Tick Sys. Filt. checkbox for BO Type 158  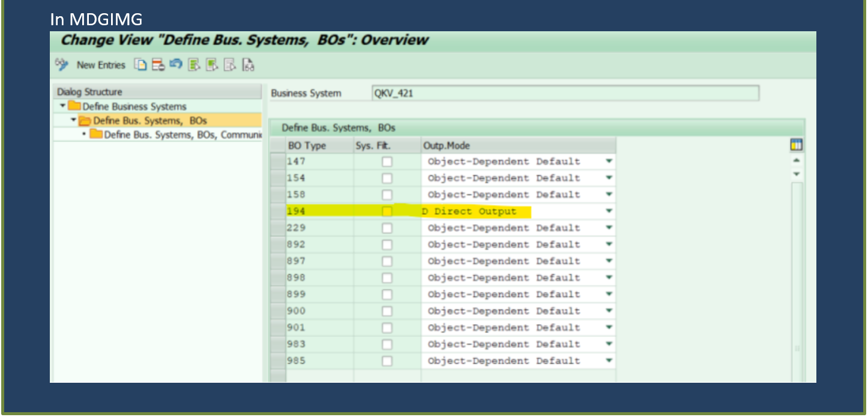coord(387,195)
